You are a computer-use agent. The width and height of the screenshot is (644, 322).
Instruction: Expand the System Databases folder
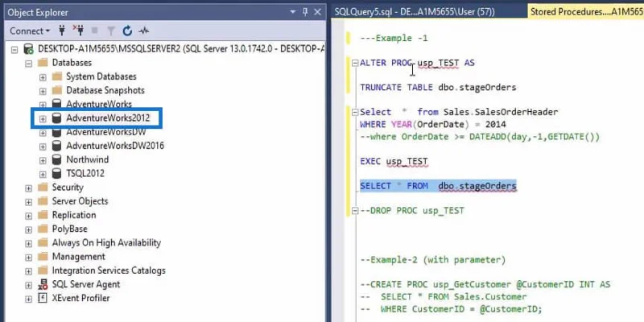43,77
